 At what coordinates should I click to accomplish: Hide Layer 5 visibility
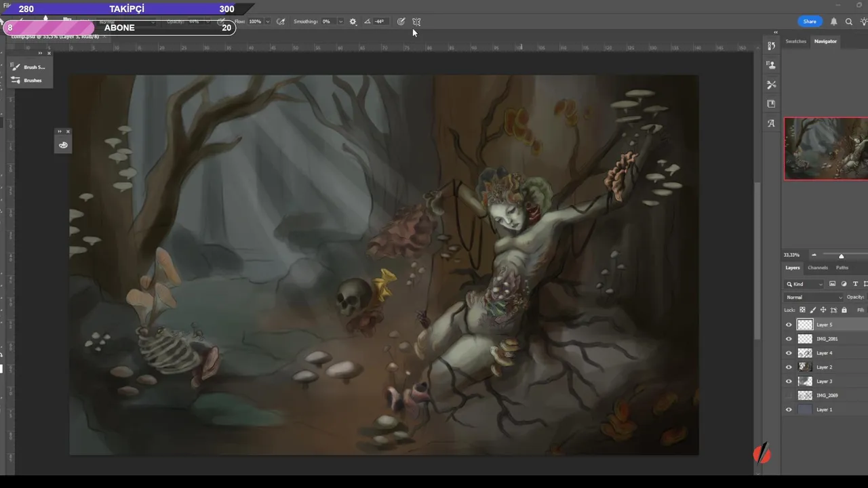coord(789,325)
